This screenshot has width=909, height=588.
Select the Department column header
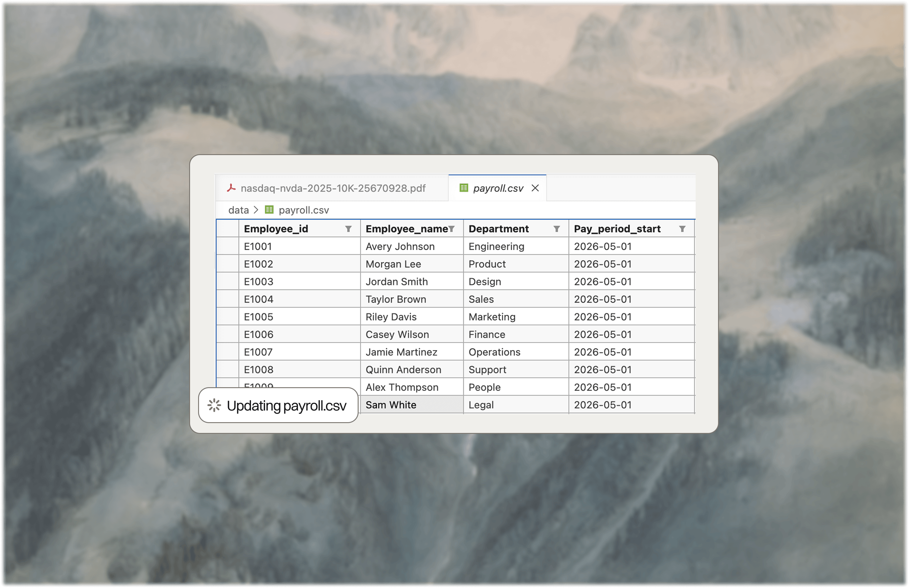[x=516, y=229]
